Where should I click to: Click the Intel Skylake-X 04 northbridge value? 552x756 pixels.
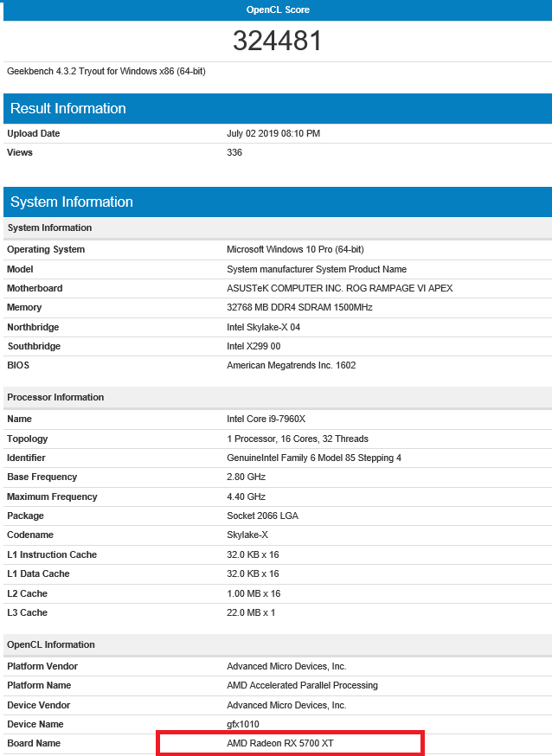263,327
